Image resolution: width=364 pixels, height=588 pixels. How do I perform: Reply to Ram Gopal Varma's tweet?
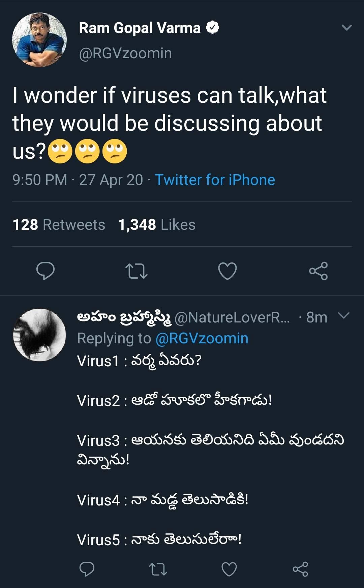pyautogui.click(x=45, y=271)
